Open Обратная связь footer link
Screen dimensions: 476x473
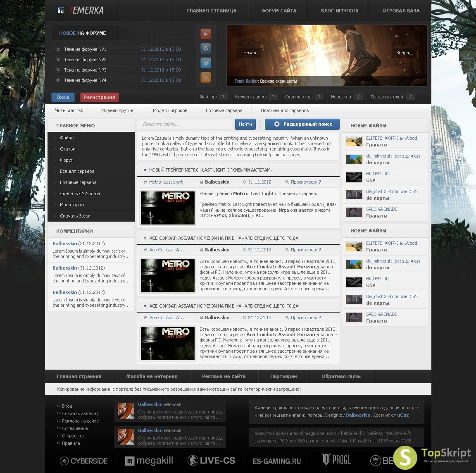(x=341, y=376)
